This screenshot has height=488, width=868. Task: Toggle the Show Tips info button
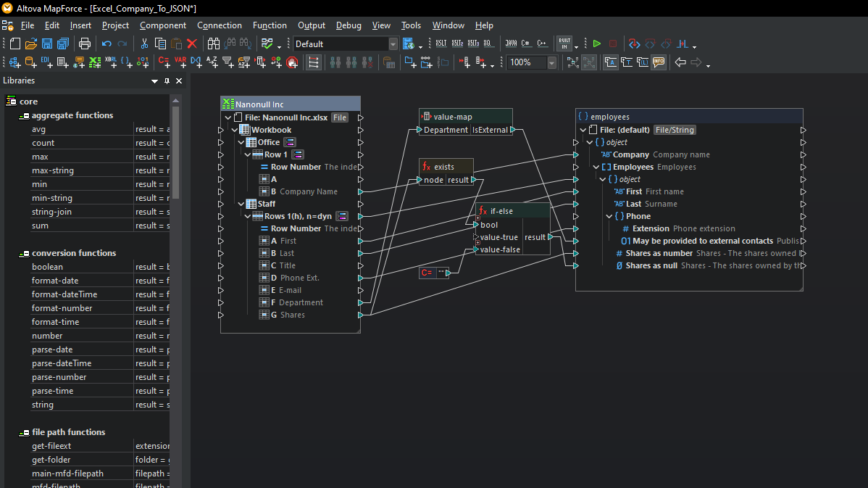(659, 62)
